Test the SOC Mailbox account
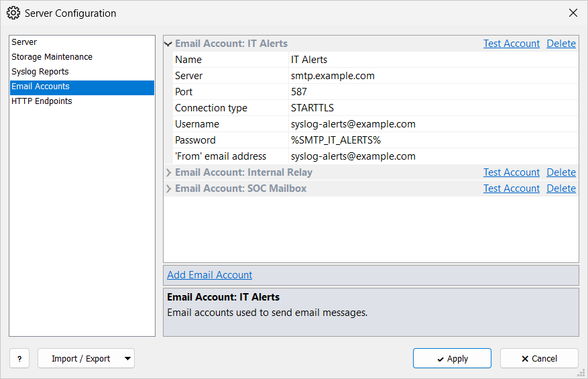The height and width of the screenshot is (379, 588). 512,188
